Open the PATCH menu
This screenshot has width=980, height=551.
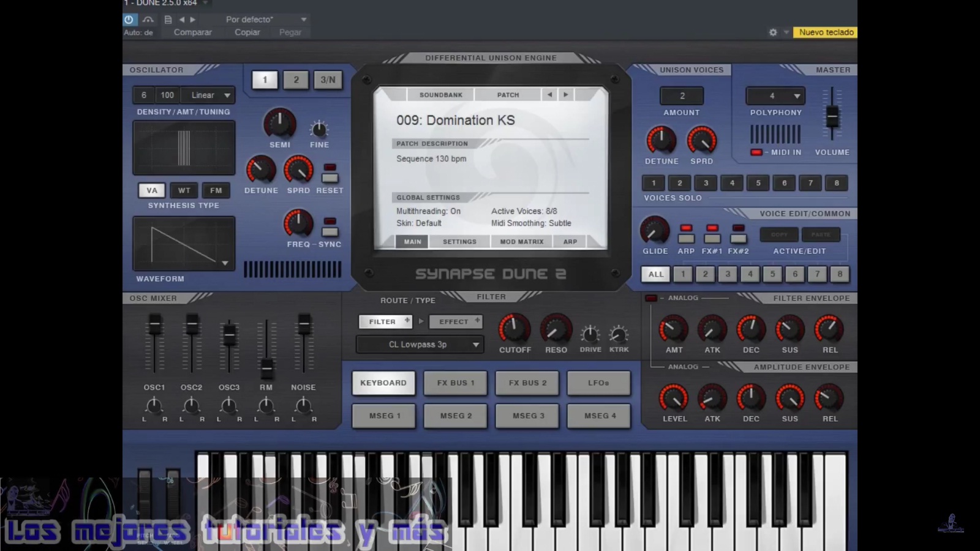(508, 95)
